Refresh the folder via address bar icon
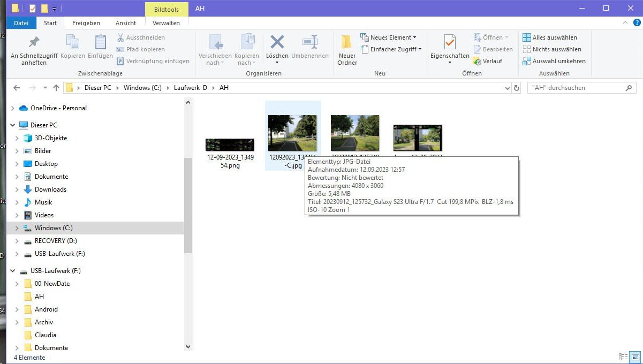The image size is (643, 364). (516, 88)
